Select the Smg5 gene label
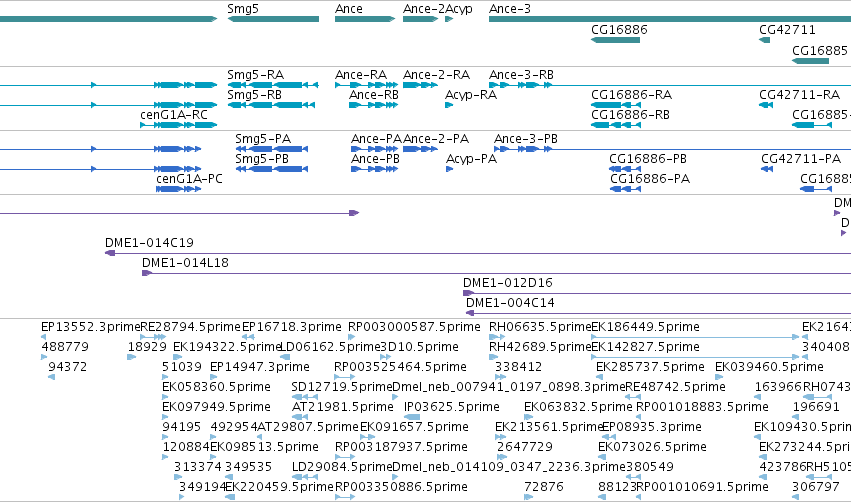 (243, 9)
